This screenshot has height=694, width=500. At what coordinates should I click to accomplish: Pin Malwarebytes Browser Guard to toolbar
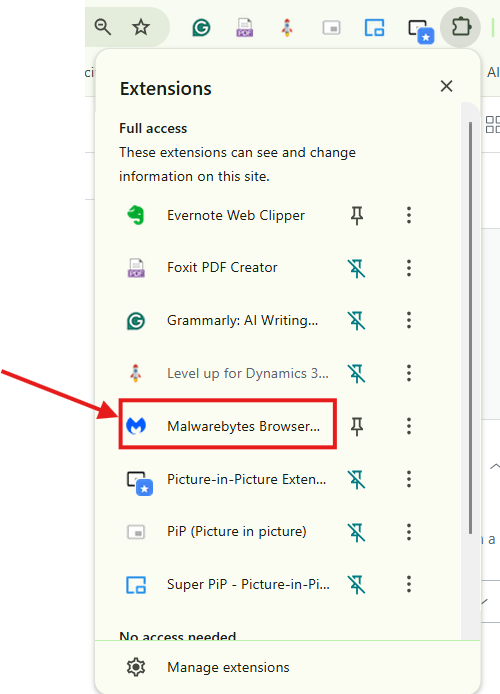click(357, 426)
